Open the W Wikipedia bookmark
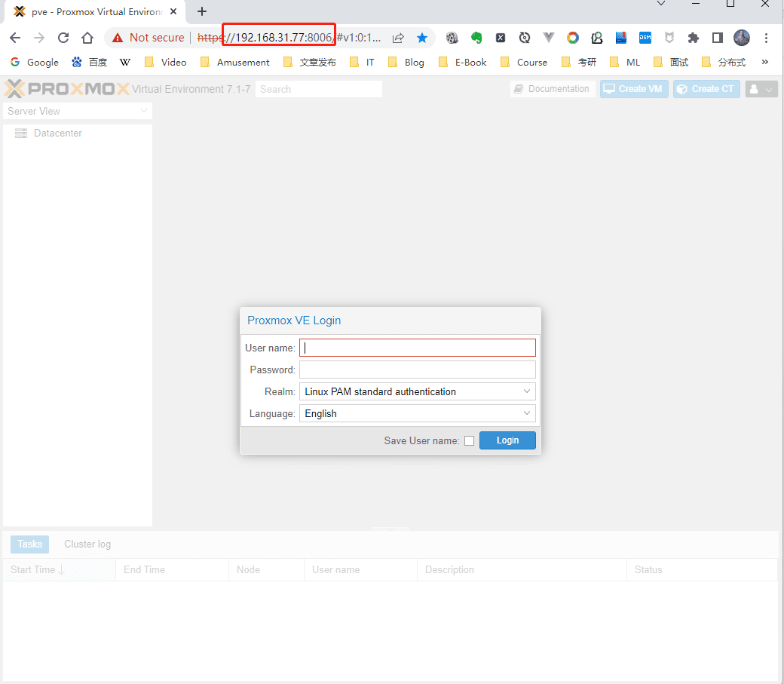The image size is (784, 684). coord(125,62)
